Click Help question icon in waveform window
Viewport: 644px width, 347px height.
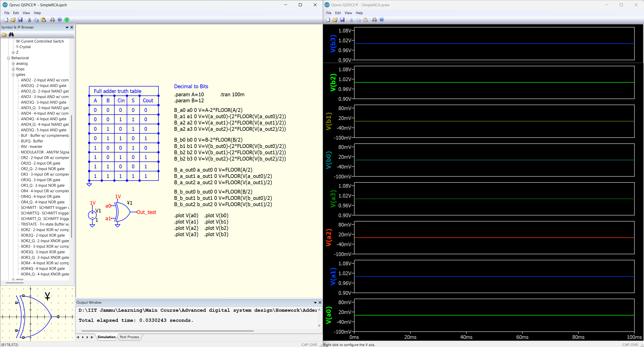tap(382, 20)
